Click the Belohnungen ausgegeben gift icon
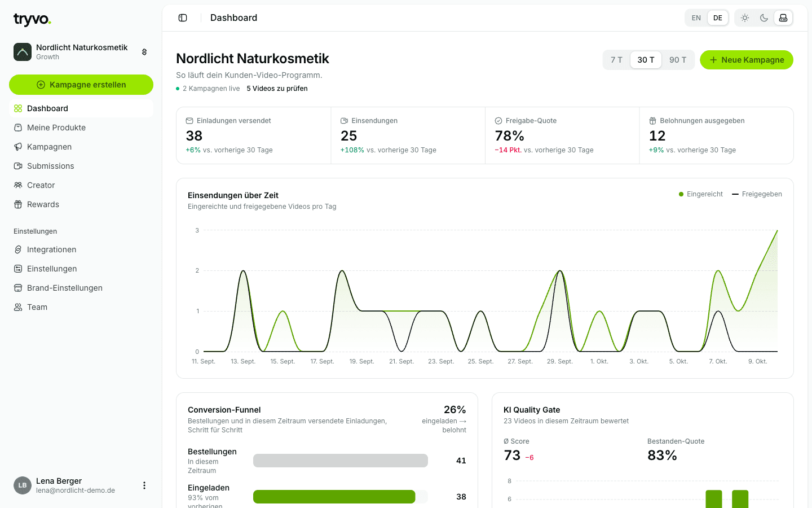 click(652, 121)
